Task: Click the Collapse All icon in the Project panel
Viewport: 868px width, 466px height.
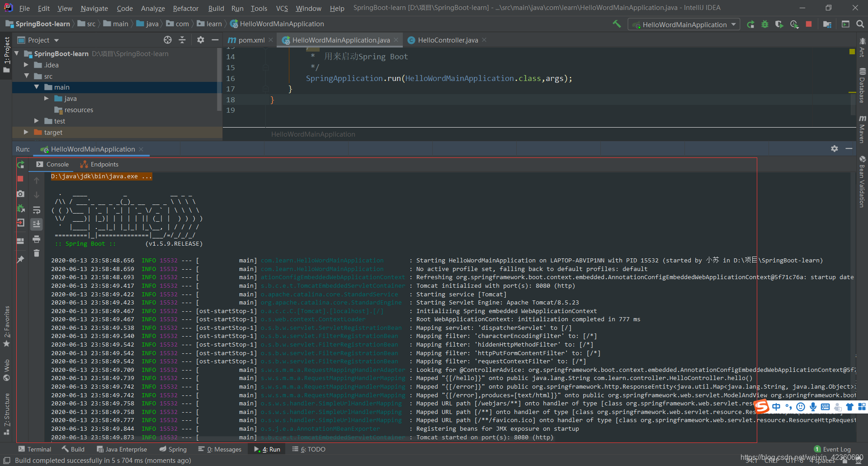Action: pos(182,40)
